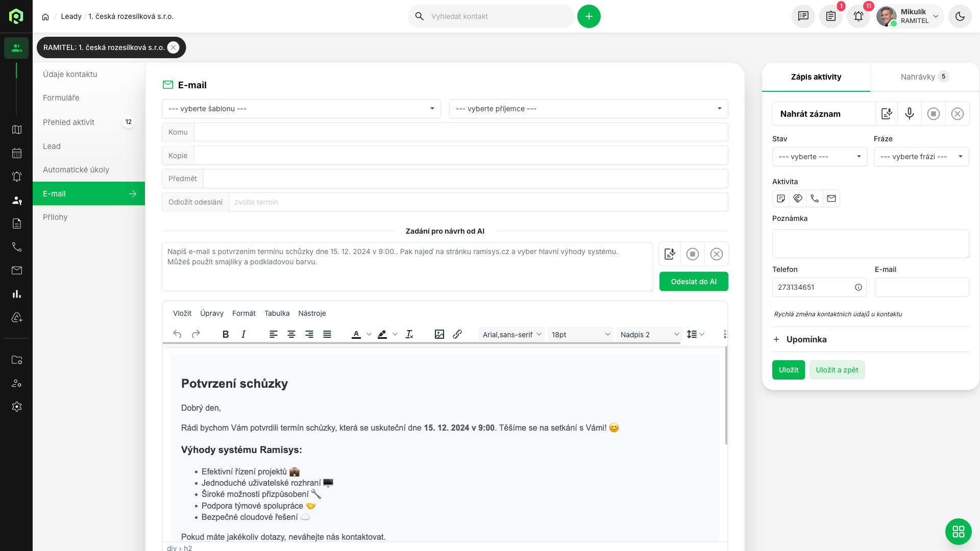Viewport: 980px width, 551px height.
Task: Click the Odeslat do AI button
Action: click(x=694, y=282)
